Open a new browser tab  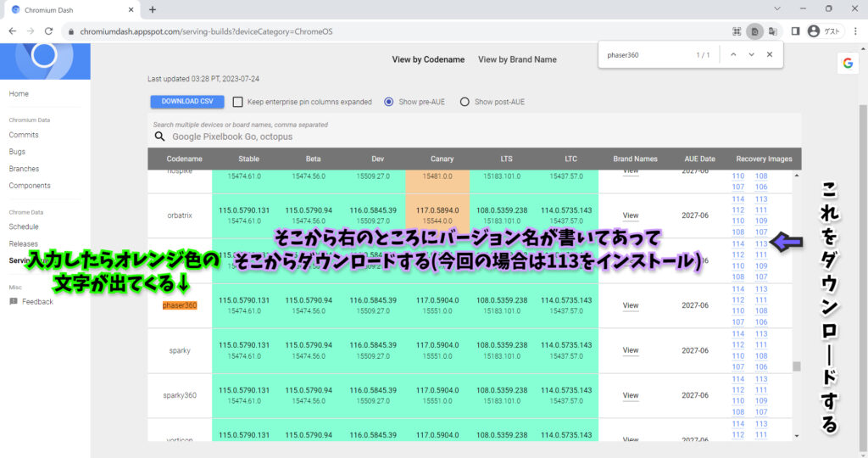coord(153,9)
